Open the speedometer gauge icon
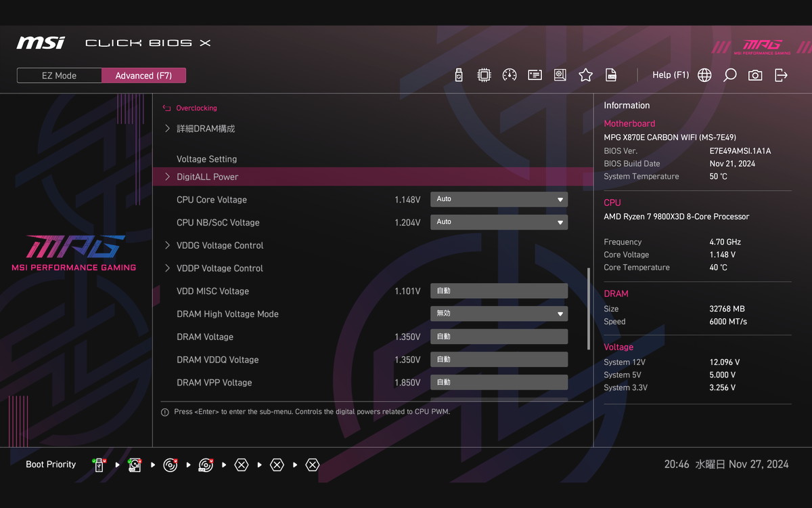The width and height of the screenshot is (812, 508). tap(510, 75)
